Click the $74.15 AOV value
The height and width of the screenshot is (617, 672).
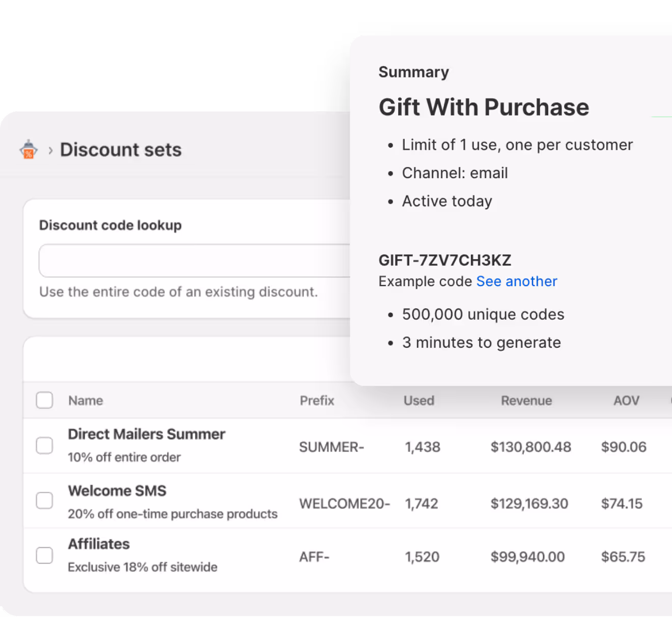622,503
